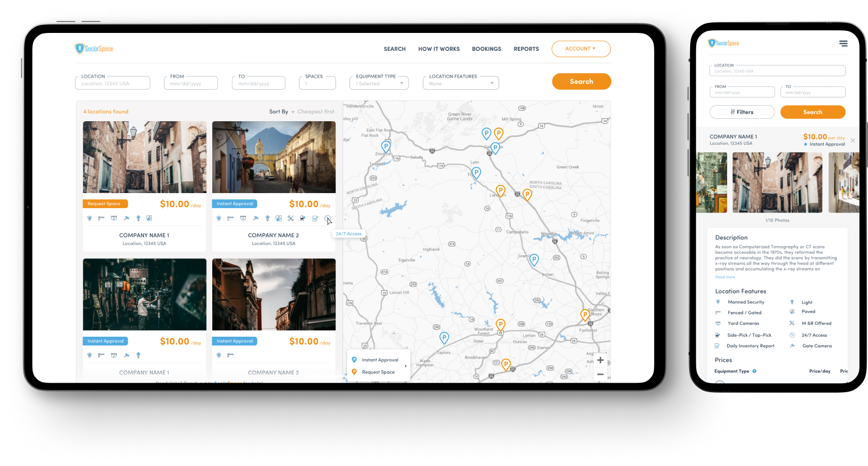Click the paved icon on the Request Space card
The width and height of the screenshot is (868, 466).
click(149, 218)
